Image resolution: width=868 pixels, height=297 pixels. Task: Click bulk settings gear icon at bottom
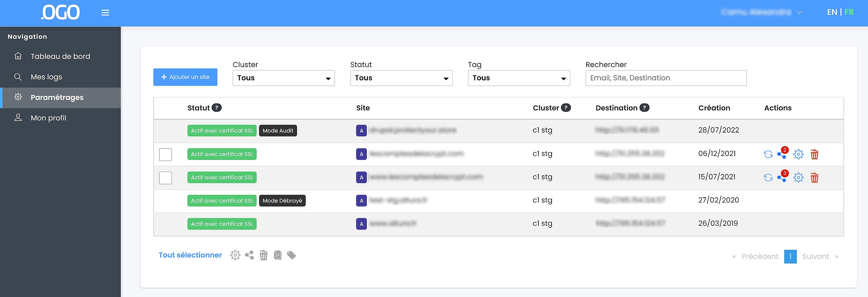[x=235, y=255]
